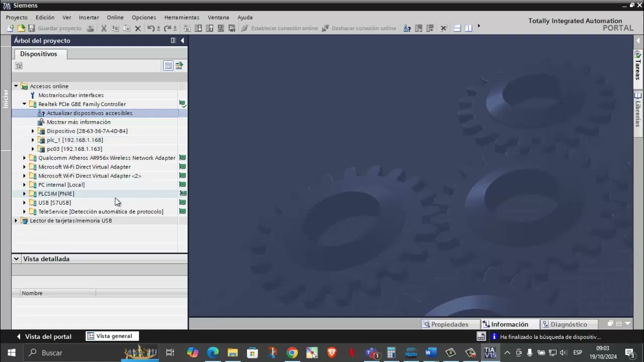Click the Start simulation icon

[x=220, y=28]
